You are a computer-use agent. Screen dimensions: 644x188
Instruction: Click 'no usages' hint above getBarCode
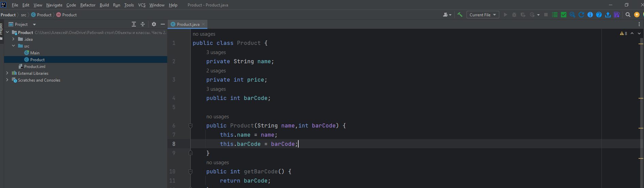(x=218, y=163)
